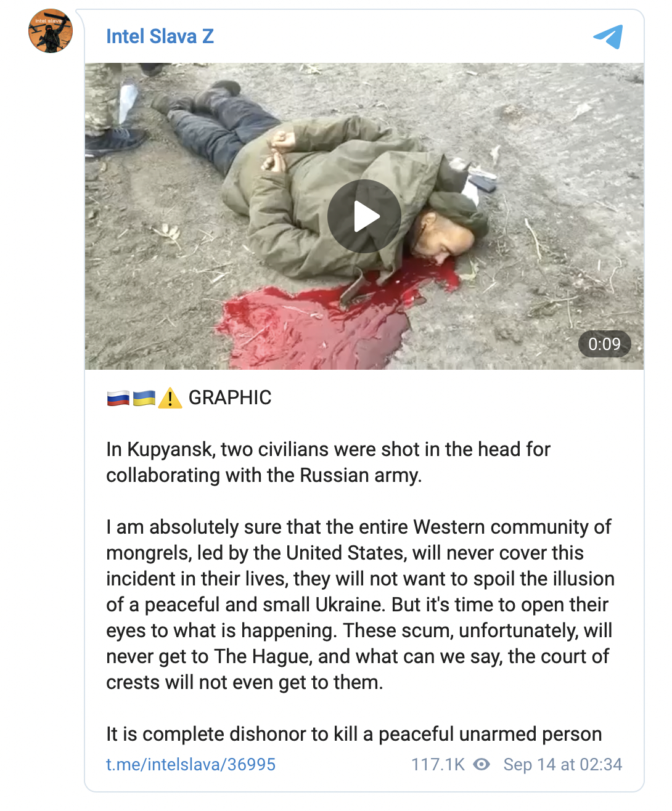The image size is (672, 811).
Task: Click the yellow warning triangle emoji
Action: click(170, 398)
